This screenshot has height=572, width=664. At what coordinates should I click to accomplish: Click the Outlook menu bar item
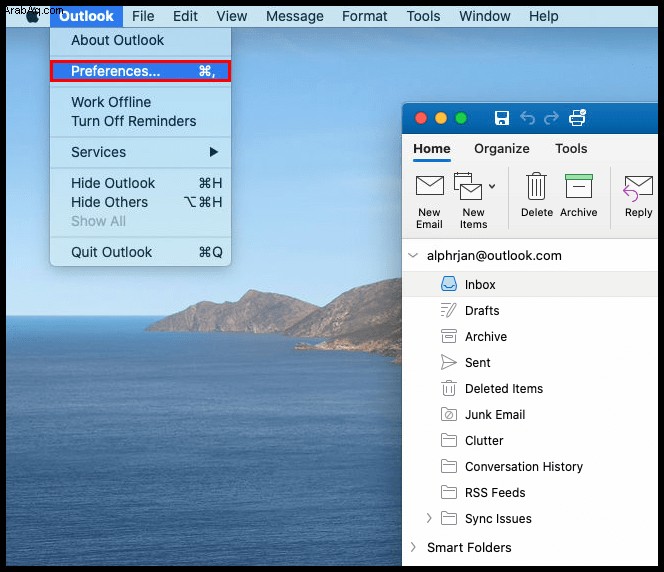pos(86,16)
